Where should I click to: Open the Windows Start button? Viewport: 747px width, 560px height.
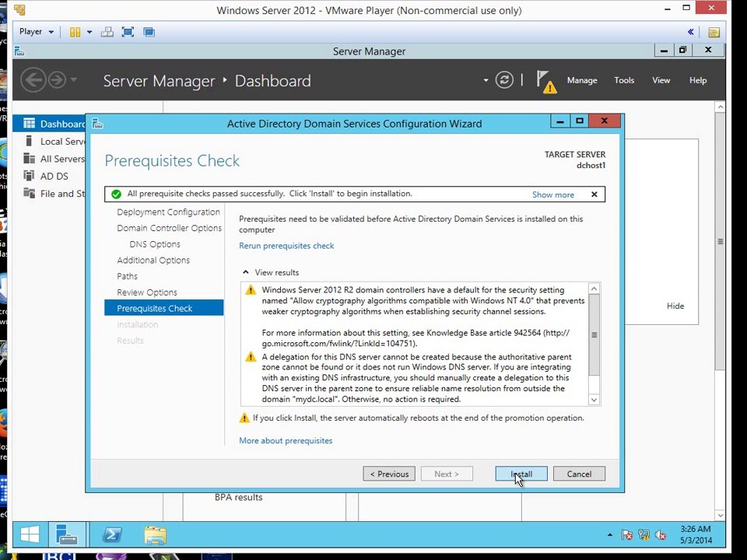point(30,534)
